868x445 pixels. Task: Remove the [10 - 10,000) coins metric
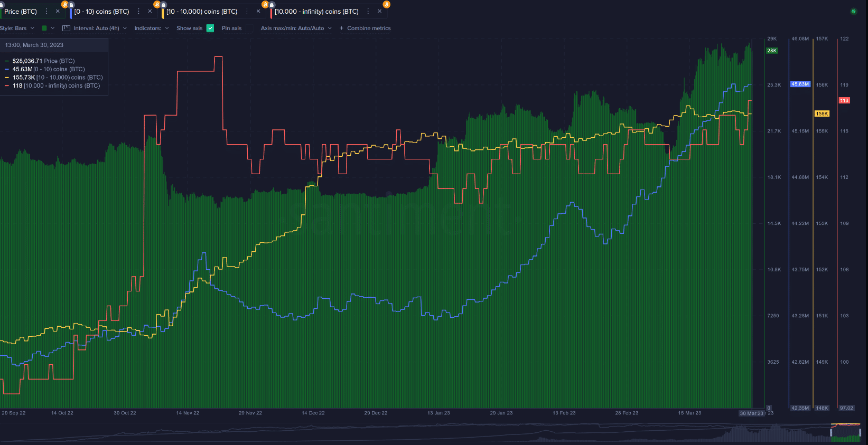click(258, 11)
